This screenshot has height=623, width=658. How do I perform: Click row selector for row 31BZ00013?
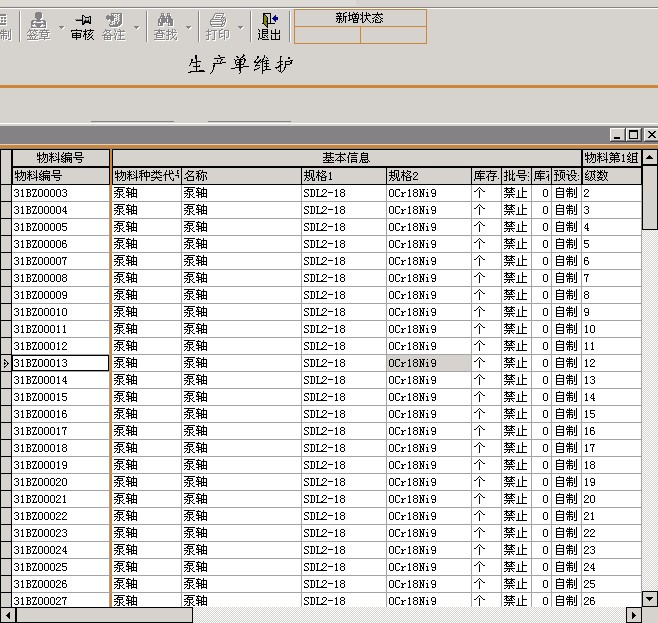[5, 363]
